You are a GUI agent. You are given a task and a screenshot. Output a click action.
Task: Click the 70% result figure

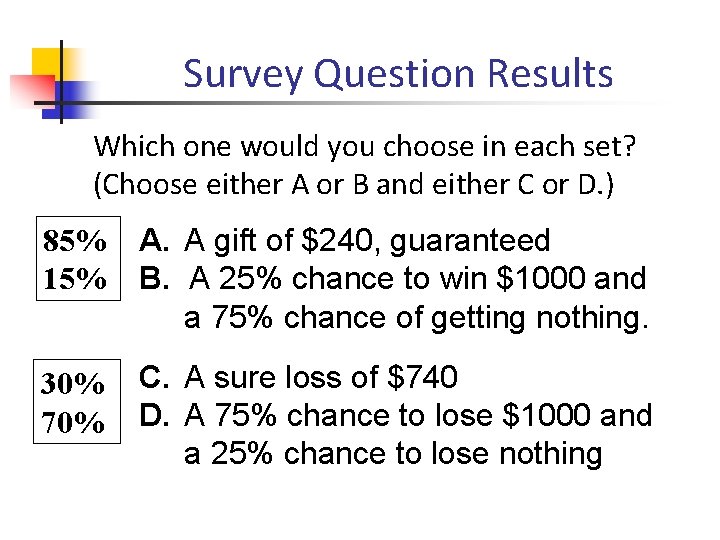click(x=73, y=422)
